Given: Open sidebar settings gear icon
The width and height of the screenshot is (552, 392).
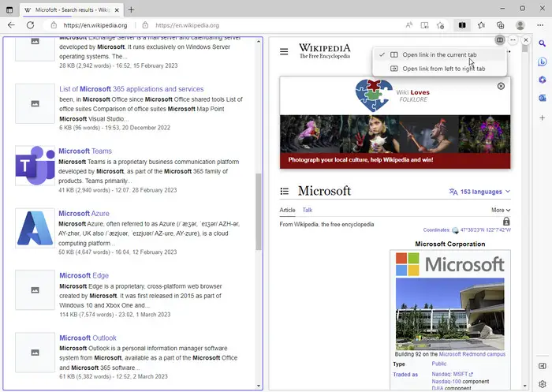Looking at the screenshot, I should (543, 383).
